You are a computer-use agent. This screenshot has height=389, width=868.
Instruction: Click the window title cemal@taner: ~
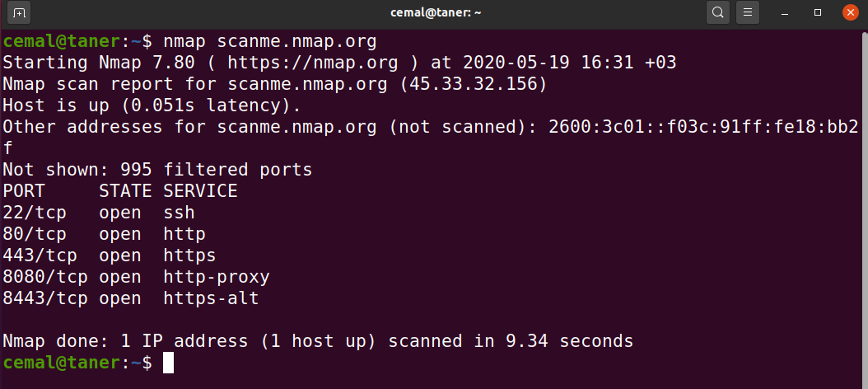click(436, 12)
